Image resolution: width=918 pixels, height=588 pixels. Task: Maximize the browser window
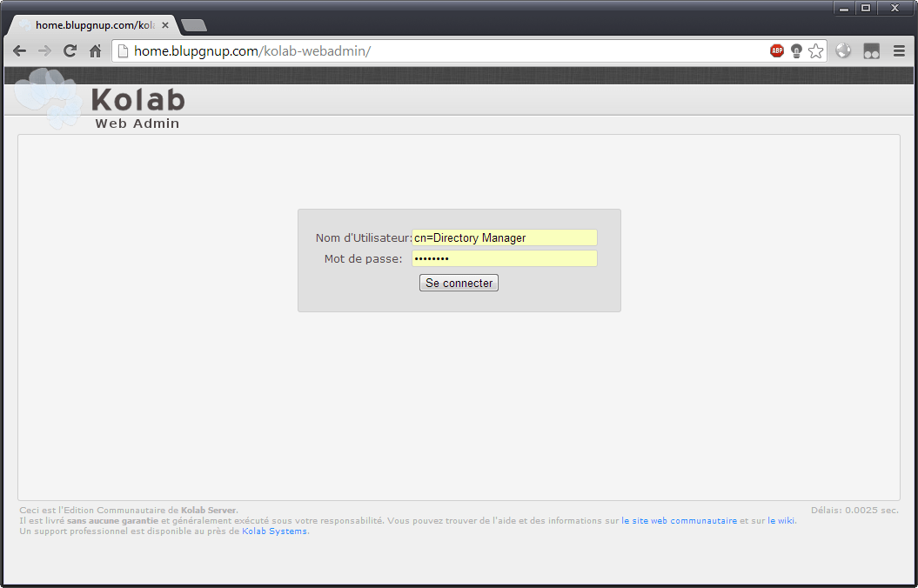[x=866, y=8]
